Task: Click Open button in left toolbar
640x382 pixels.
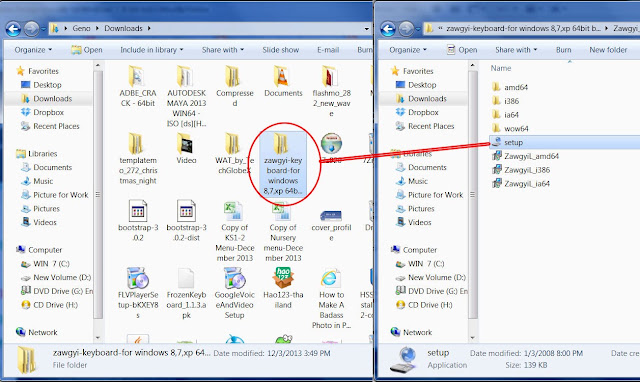Action: [87, 50]
